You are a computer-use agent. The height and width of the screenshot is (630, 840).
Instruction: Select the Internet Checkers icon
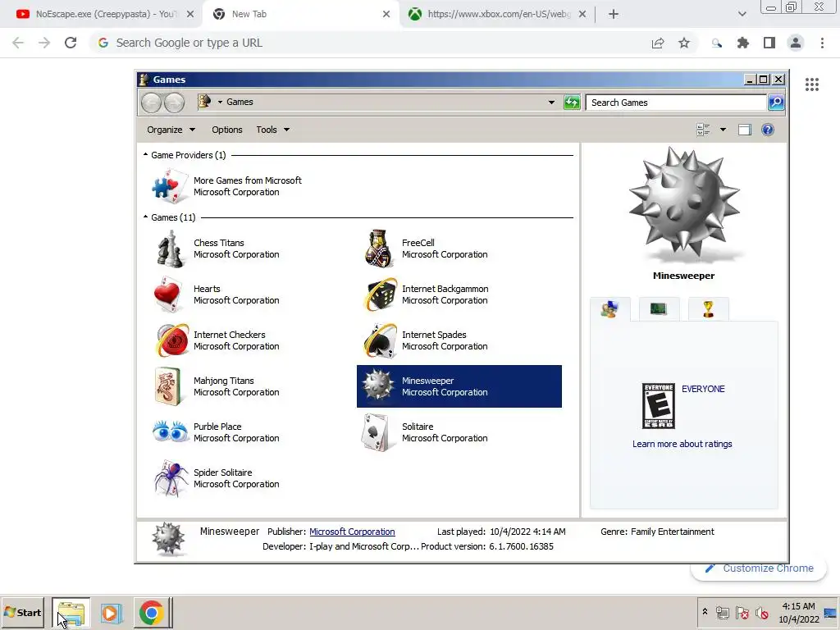point(171,340)
